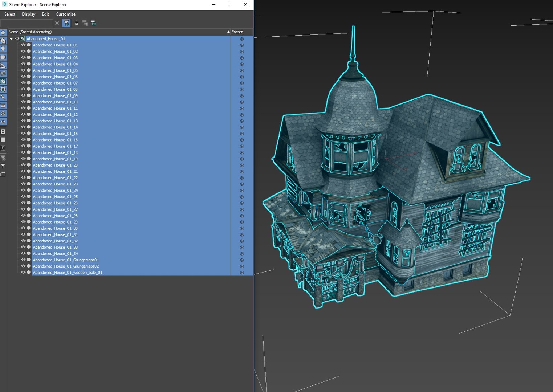Click the Invert Display icon in sidebar
553x392 pixels.
click(x=3, y=148)
